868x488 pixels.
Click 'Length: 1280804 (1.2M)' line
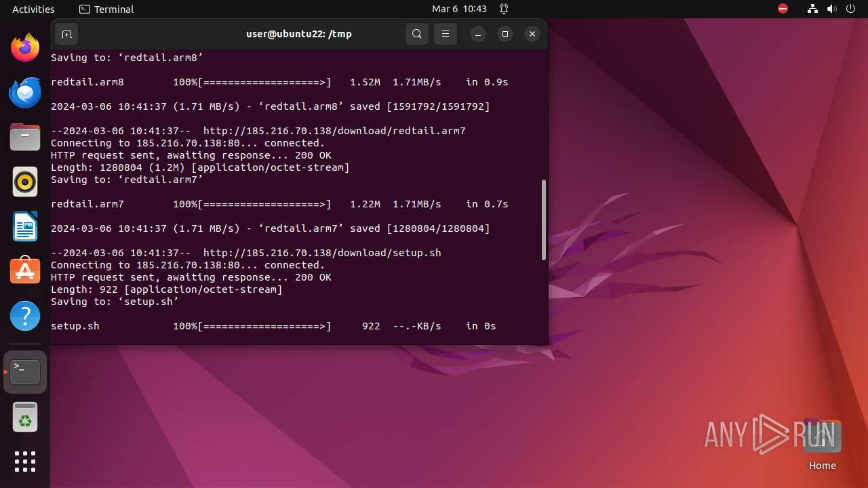(200, 167)
